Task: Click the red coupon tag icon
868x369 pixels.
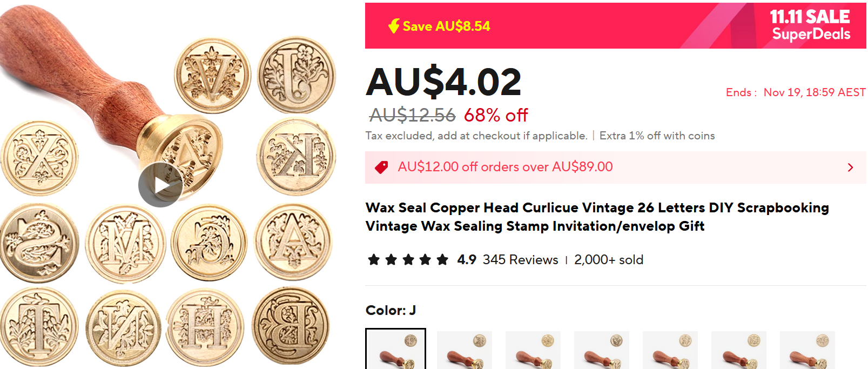Action: tap(381, 167)
